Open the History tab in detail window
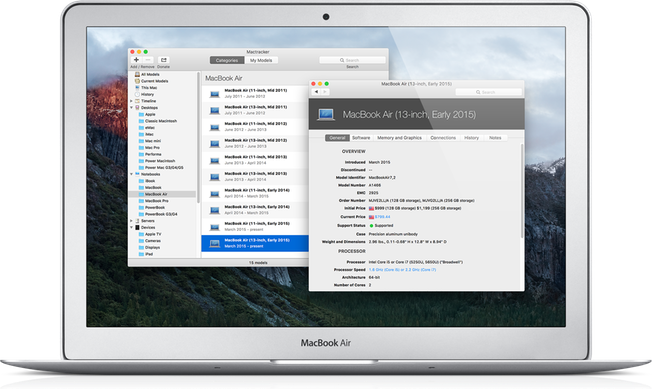 [x=472, y=138]
